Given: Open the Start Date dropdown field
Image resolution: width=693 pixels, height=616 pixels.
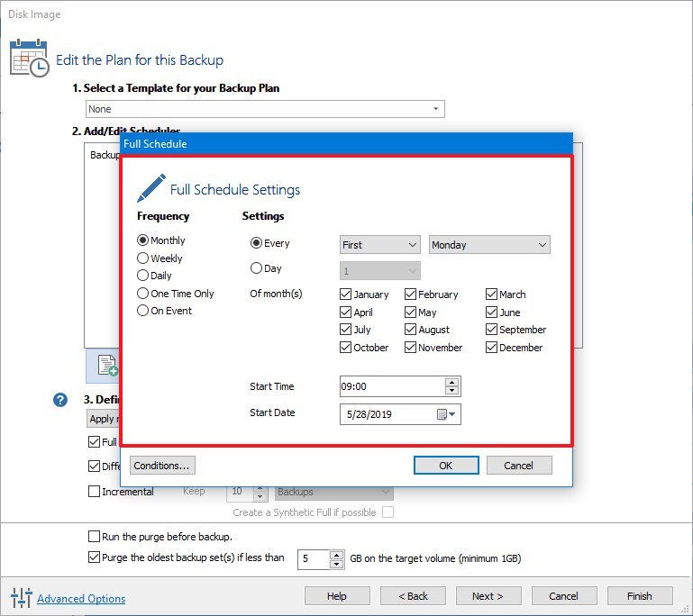Looking at the screenshot, I should click(400, 414).
